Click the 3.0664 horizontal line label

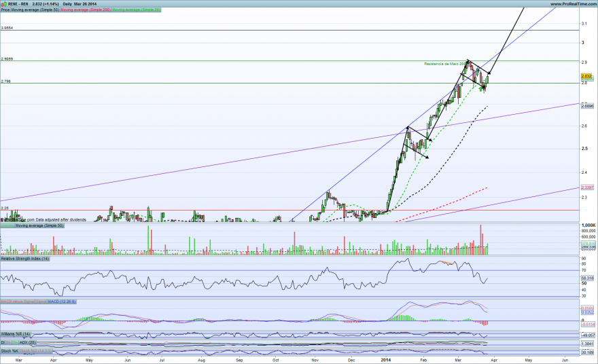click(7, 29)
